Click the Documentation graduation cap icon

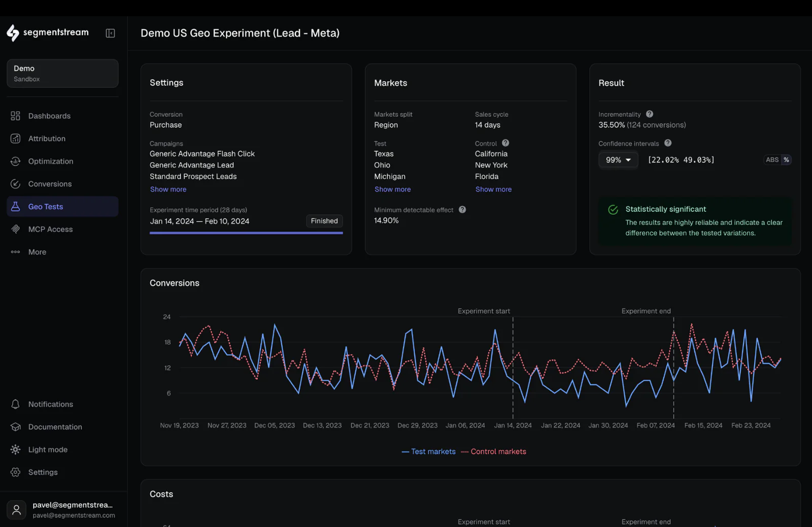(x=15, y=427)
